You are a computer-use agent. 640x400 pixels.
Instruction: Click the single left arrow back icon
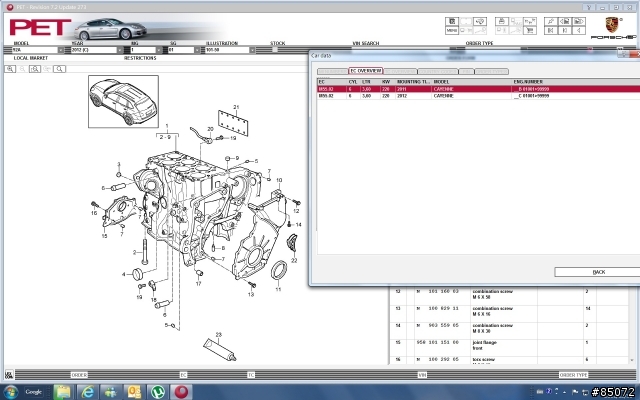point(579,30)
